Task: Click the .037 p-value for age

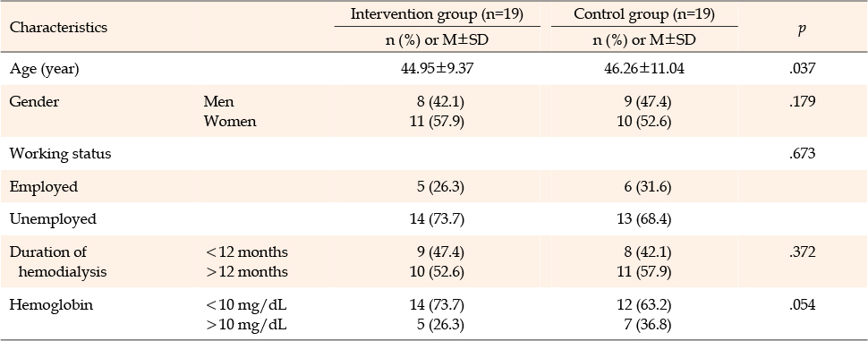Action: point(804,69)
